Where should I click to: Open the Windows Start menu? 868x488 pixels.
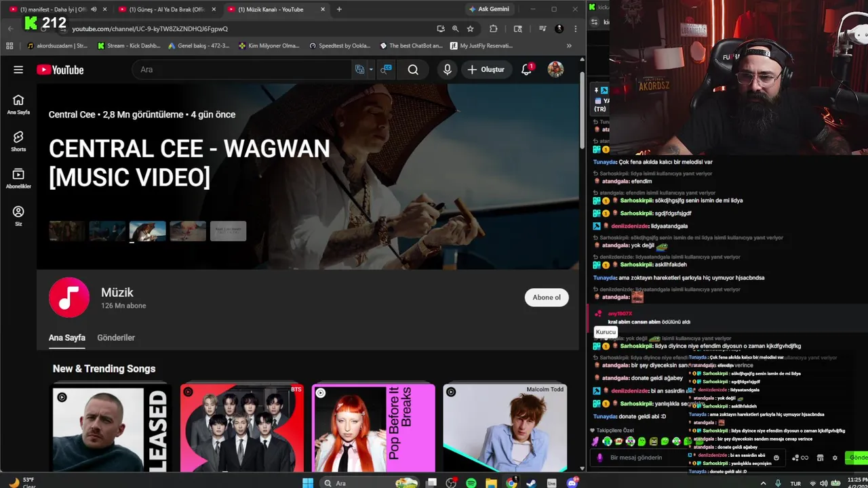pos(308,483)
